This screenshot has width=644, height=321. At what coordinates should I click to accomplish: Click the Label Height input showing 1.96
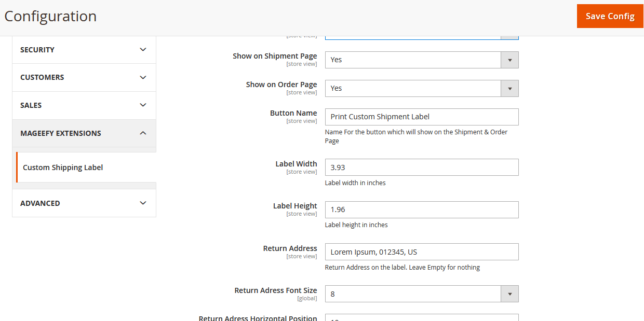421,210
